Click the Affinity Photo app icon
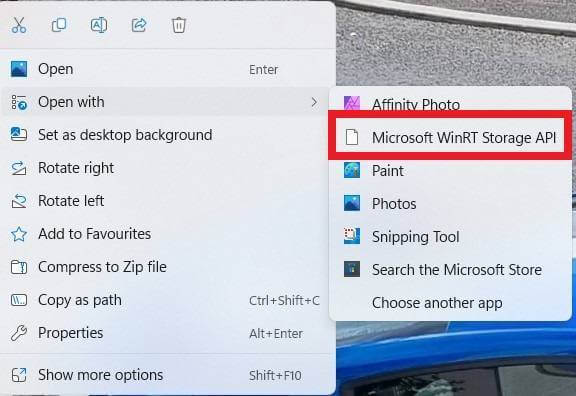Image resolution: width=576 pixels, height=396 pixels. (x=352, y=103)
